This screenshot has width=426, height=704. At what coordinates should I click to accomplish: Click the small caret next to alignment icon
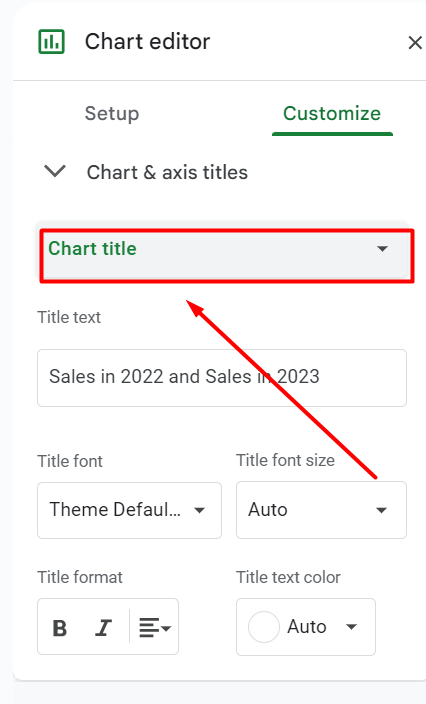(166, 628)
